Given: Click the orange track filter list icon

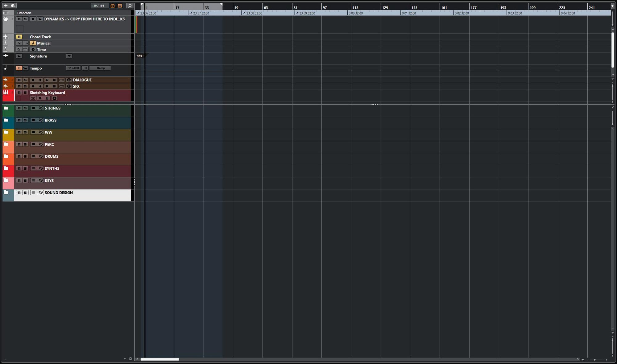Looking at the screenshot, I should (120, 6).
